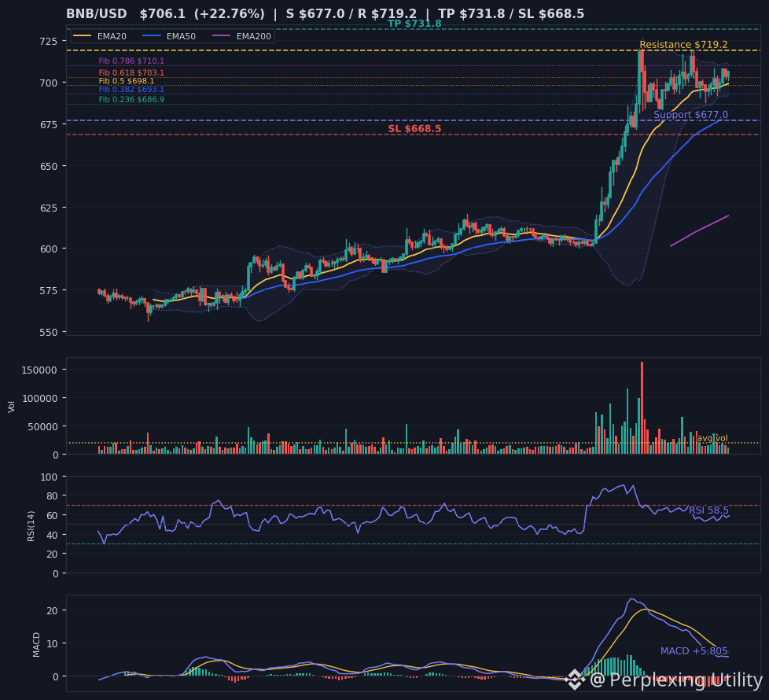Click the TP $731.8 label

tap(414, 24)
